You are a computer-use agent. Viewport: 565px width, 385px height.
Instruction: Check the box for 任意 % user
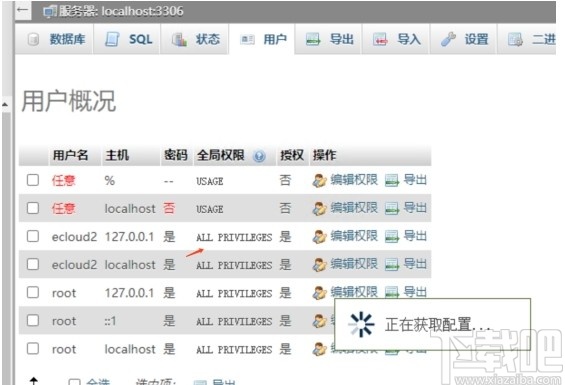tap(33, 180)
